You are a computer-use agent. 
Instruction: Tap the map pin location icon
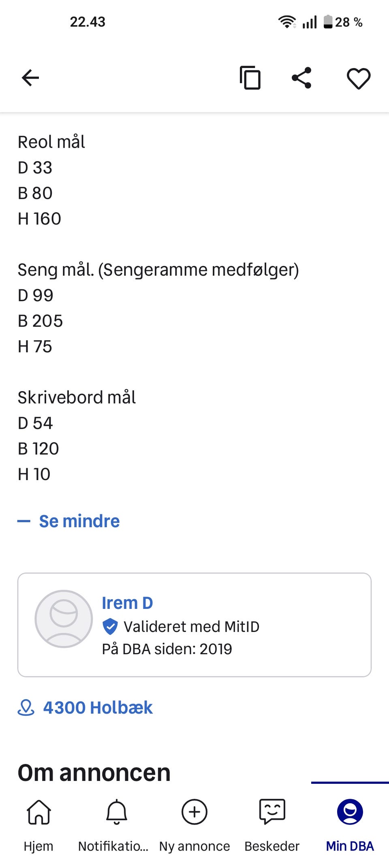tap(26, 708)
